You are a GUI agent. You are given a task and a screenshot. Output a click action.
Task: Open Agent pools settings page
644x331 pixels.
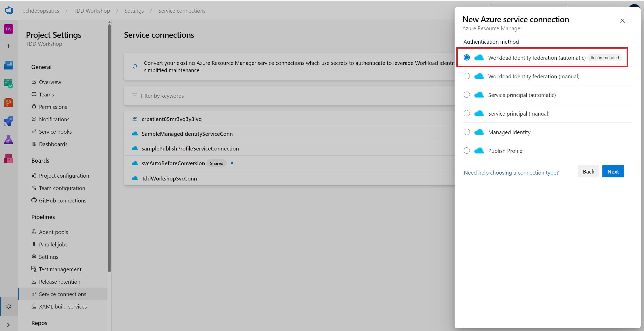coord(53,232)
